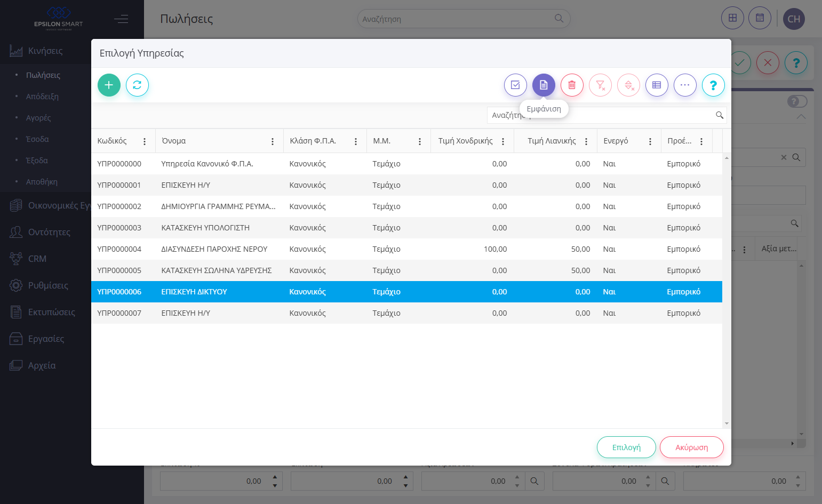Select the row ΥΠΡ0000004 ΔΙΑΣΥΝΔΕΣΗ ΠΑΡΟΧΗΣ ΝΕΡΟΥ
The height and width of the screenshot is (504, 822).
(406, 249)
